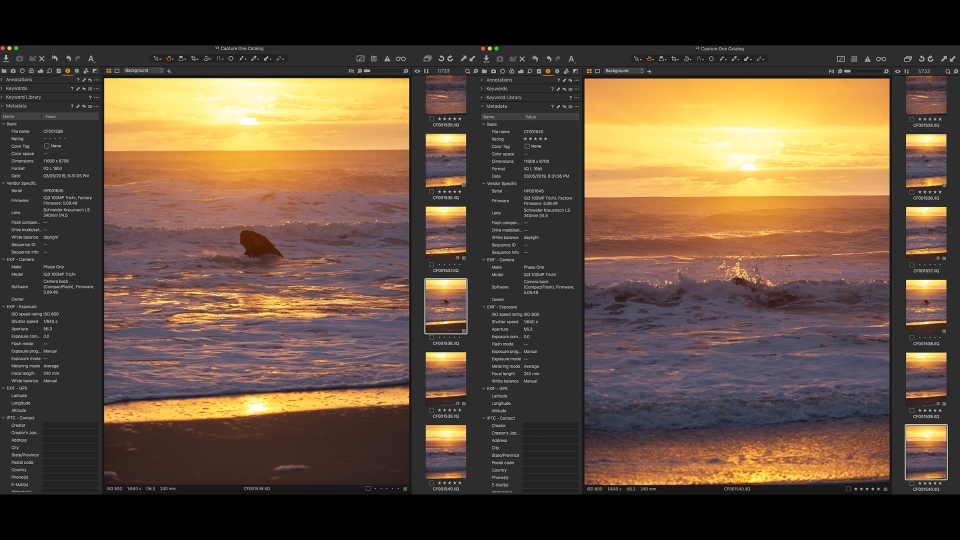Screen dimensions: 960x540
Task: Toggle color tag box below left viewer image
Action: click(x=368, y=489)
